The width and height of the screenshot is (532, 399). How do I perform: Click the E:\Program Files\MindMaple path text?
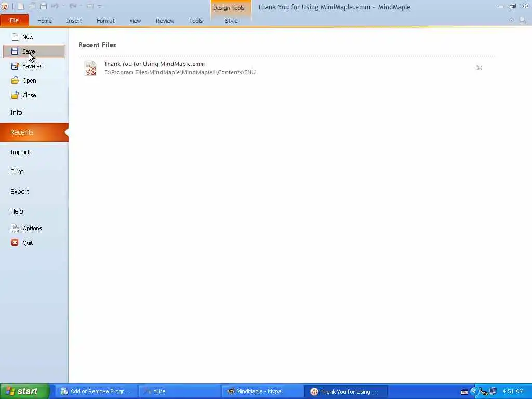[180, 72]
